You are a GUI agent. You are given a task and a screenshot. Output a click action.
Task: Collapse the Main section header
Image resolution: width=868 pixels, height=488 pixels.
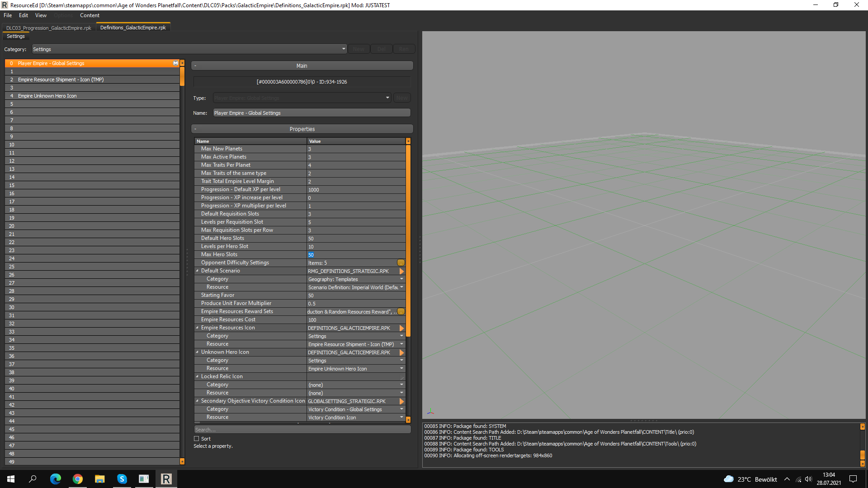click(x=302, y=66)
